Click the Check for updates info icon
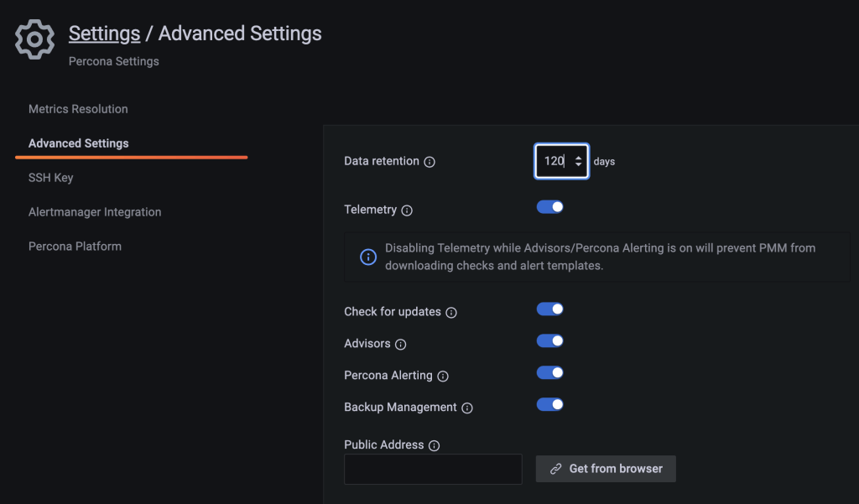This screenshot has height=504, width=859. pyautogui.click(x=451, y=313)
